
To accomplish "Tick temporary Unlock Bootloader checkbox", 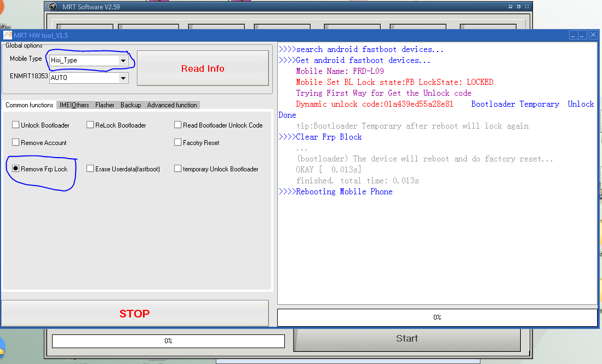I will click(178, 169).
